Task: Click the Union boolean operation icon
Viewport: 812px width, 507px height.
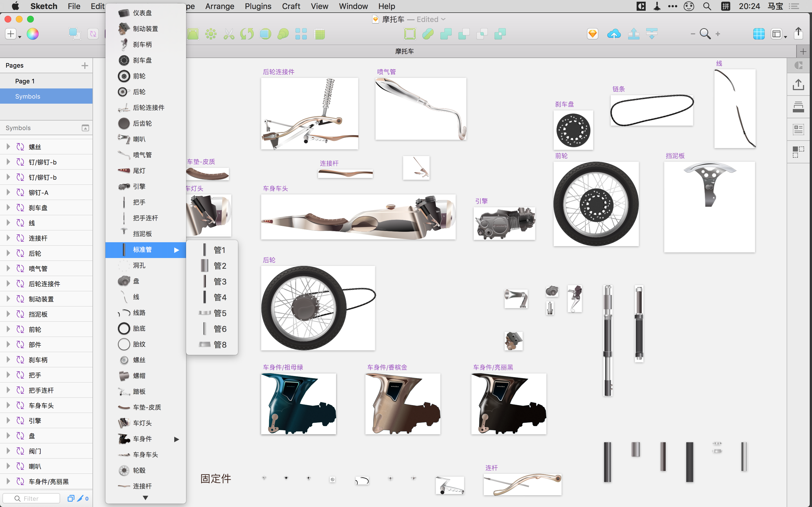Action: coord(446,34)
